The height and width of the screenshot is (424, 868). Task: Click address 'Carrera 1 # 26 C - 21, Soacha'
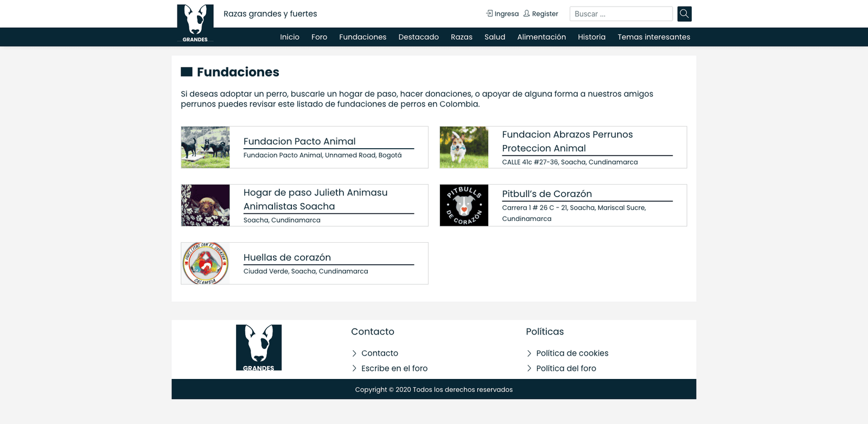pyautogui.click(x=574, y=213)
